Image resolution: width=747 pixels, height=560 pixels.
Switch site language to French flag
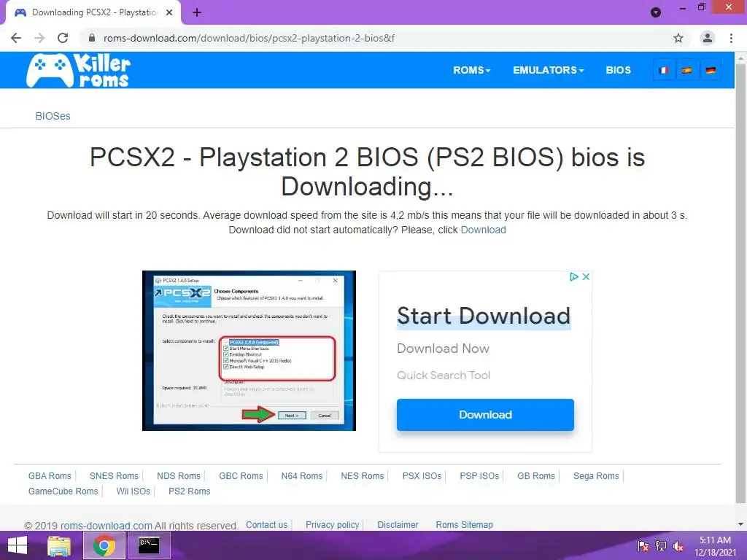pyautogui.click(x=664, y=71)
